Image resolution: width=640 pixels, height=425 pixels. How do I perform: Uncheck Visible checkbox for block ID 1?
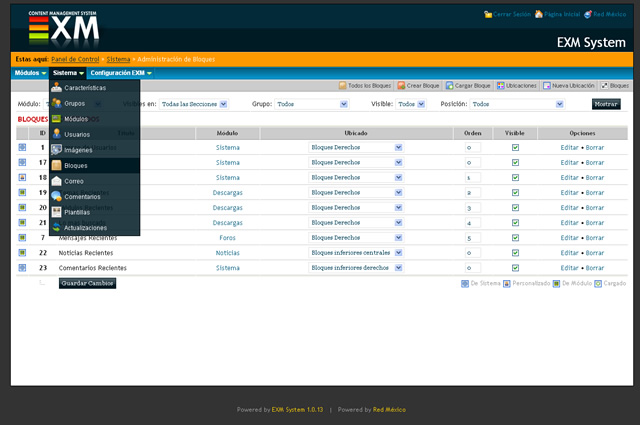515,147
